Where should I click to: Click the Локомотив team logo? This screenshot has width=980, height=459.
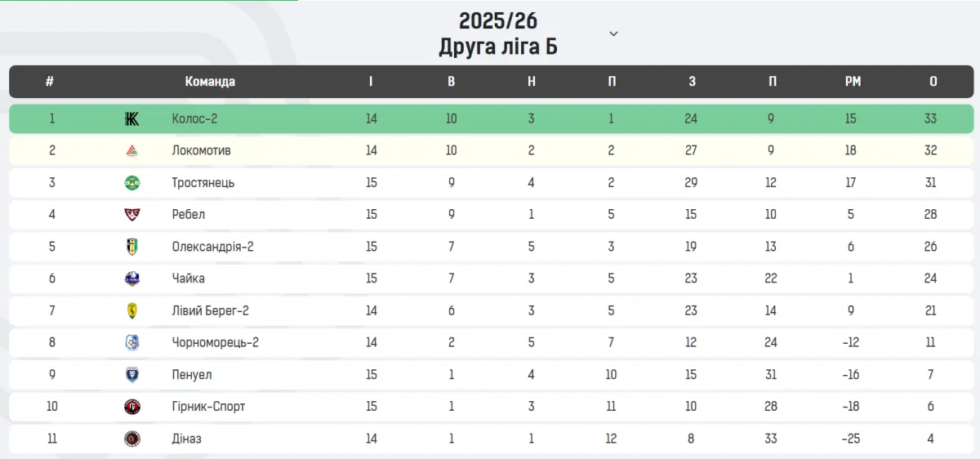coord(131,151)
